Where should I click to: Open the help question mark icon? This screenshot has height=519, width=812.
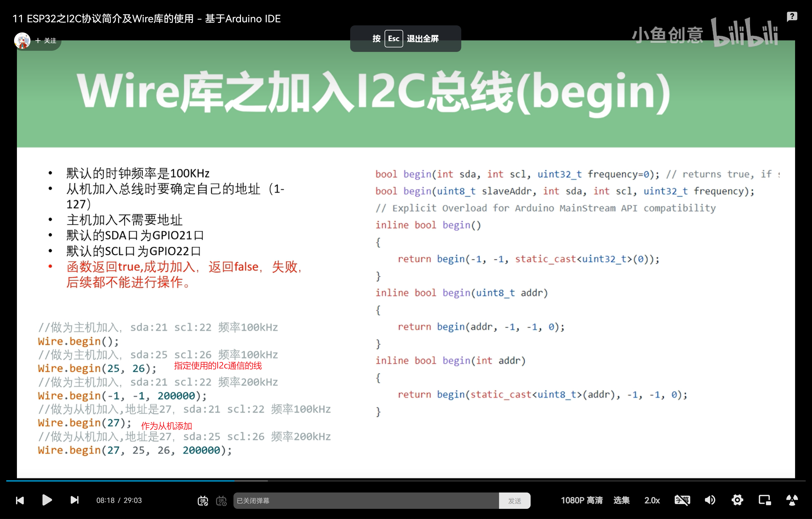click(x=792, y=16)
